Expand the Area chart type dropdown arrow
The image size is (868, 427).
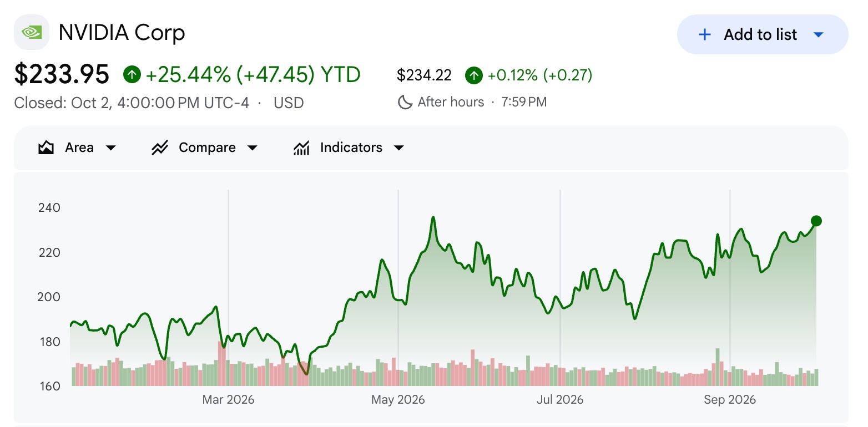click(110, 148)
